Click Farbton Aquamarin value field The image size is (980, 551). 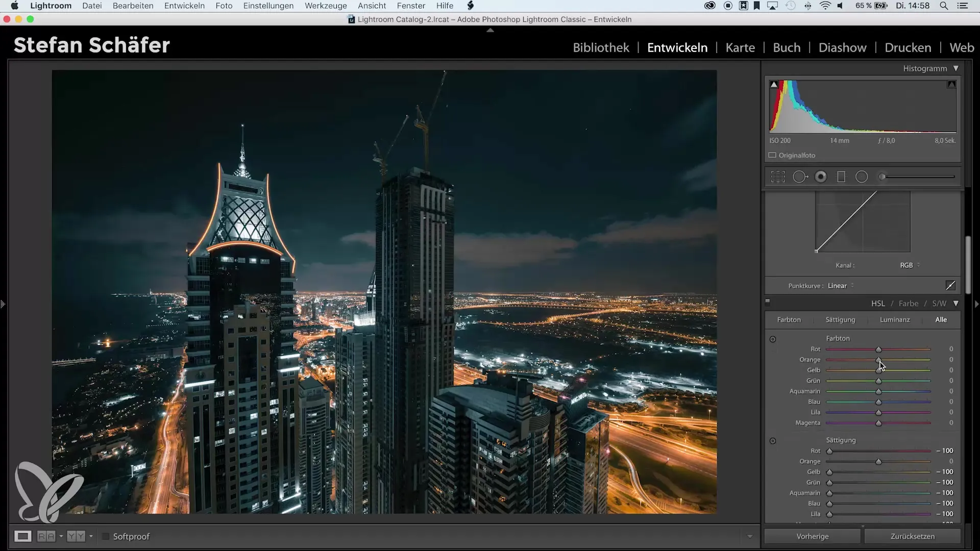tap(951, 391)
